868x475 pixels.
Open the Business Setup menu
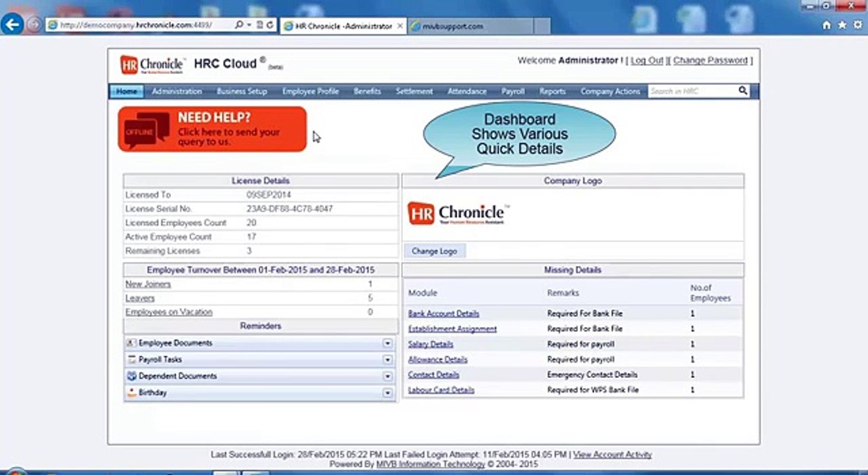pyautogui.click(x=242, y=92)
